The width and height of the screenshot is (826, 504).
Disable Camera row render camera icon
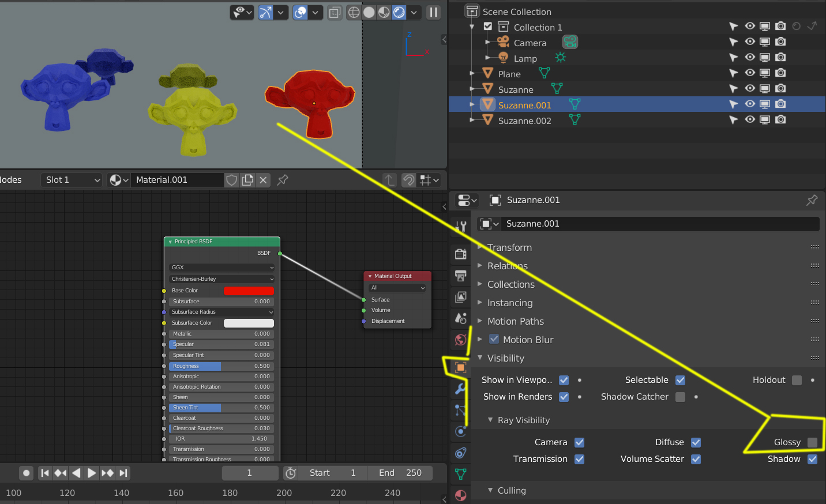pos(780,42)
